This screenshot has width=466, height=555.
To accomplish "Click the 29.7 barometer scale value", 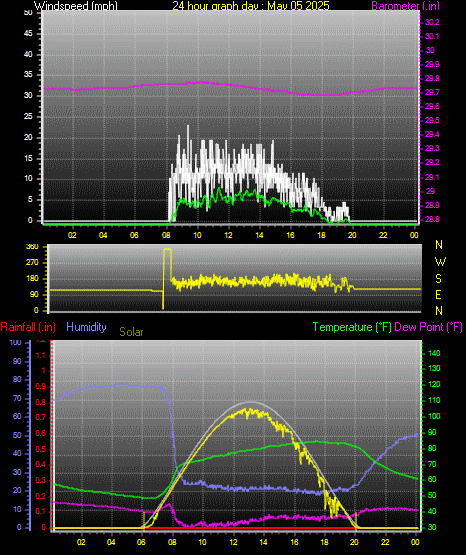I will [432, 92].
